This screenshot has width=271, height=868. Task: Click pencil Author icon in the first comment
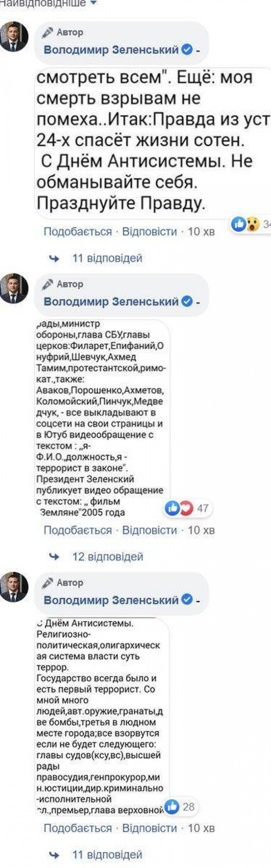coord(47,33)
